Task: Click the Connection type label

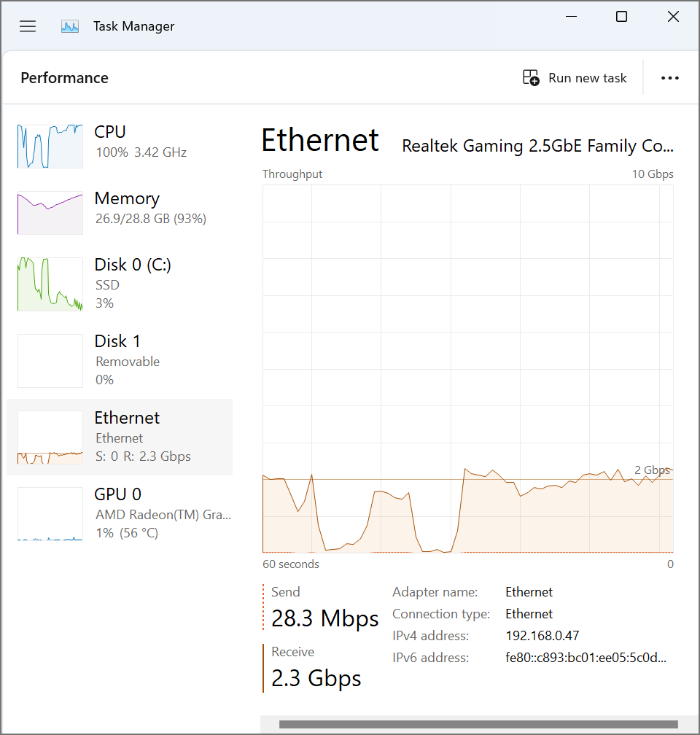Action: click(441, 614)
